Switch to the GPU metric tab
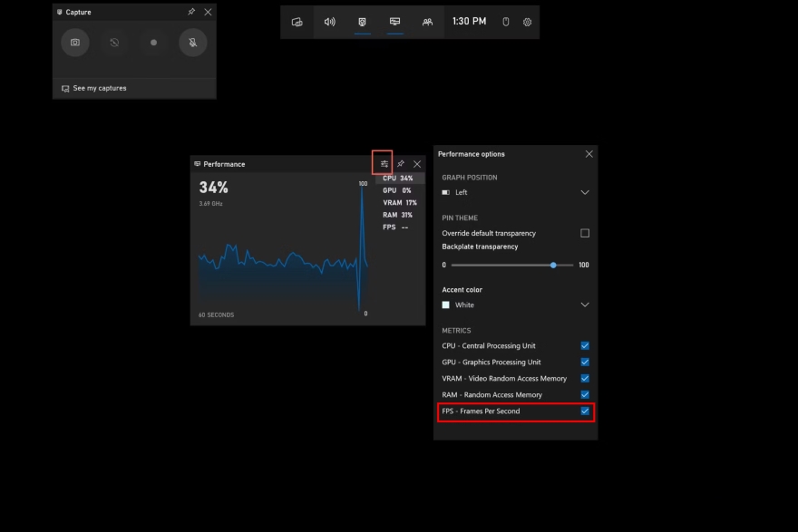This screenshot has width=798, height=532. tap(397, 190)
